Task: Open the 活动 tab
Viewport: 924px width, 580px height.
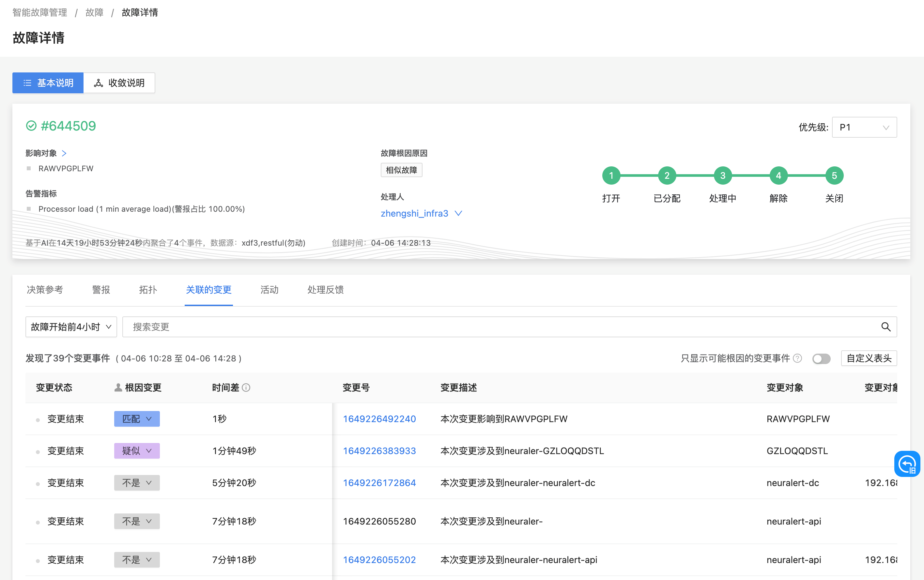Action: tap(269, 290)
